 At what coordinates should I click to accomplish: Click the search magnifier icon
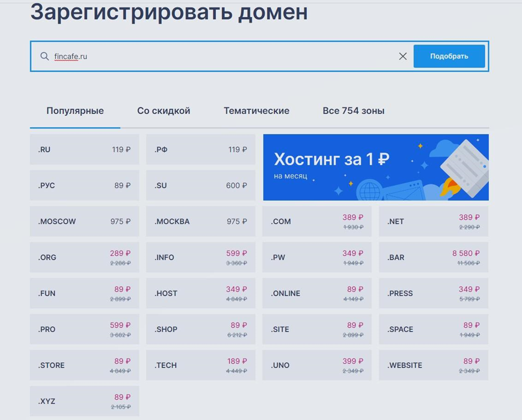point(44,56)
